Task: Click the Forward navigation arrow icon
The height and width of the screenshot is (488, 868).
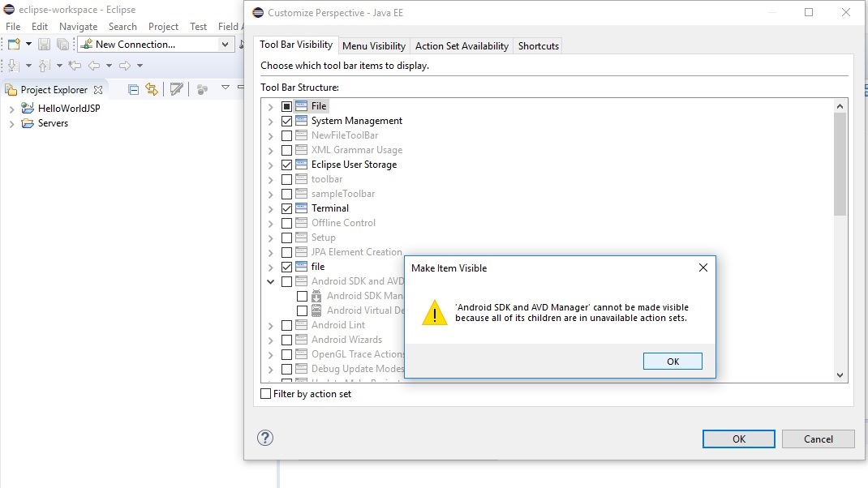Action: click(x=125, y=66)
